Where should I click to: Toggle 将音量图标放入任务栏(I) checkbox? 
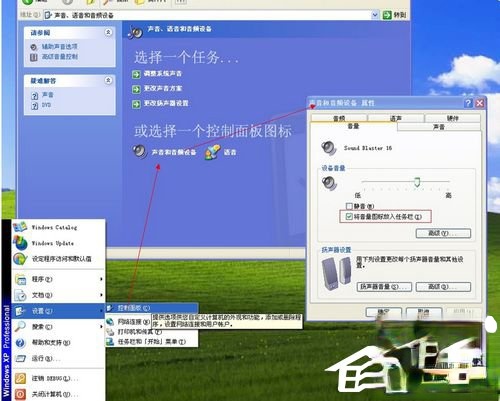click(349, 217)
